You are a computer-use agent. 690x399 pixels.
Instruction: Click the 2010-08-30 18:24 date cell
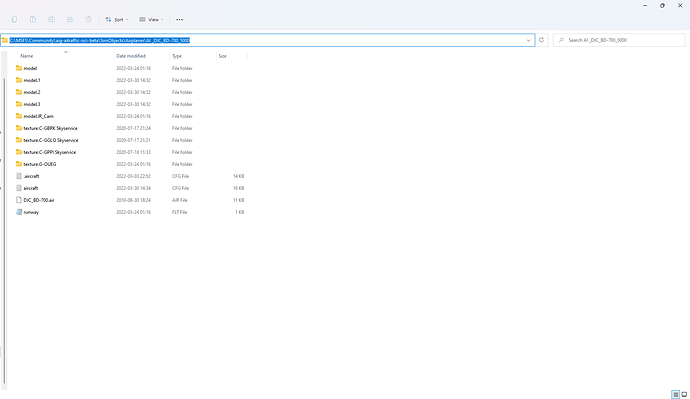tap(133, 200)
